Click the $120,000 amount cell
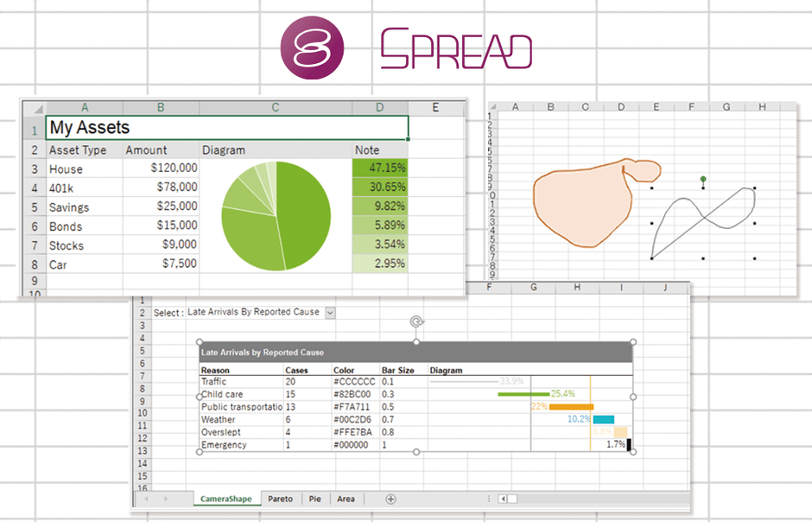This screenshot has height=522, width=812. pyautogui.click(x=161, y=169)
